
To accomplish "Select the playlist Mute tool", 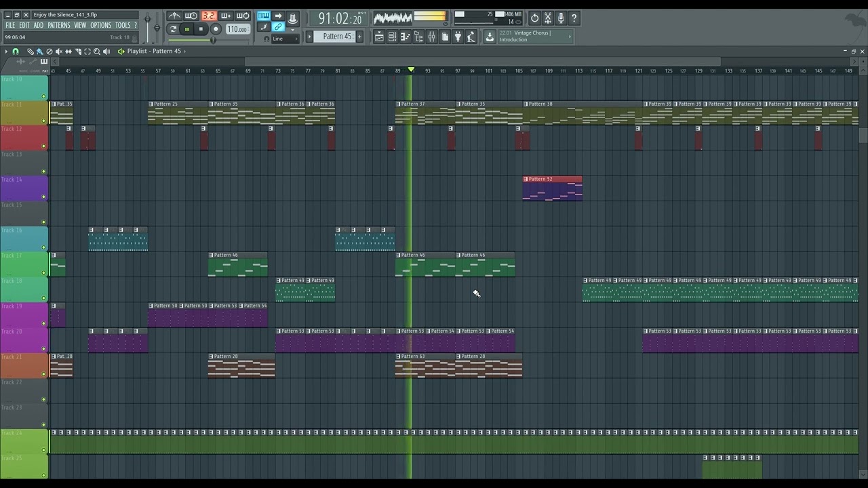I will [59, 52].
